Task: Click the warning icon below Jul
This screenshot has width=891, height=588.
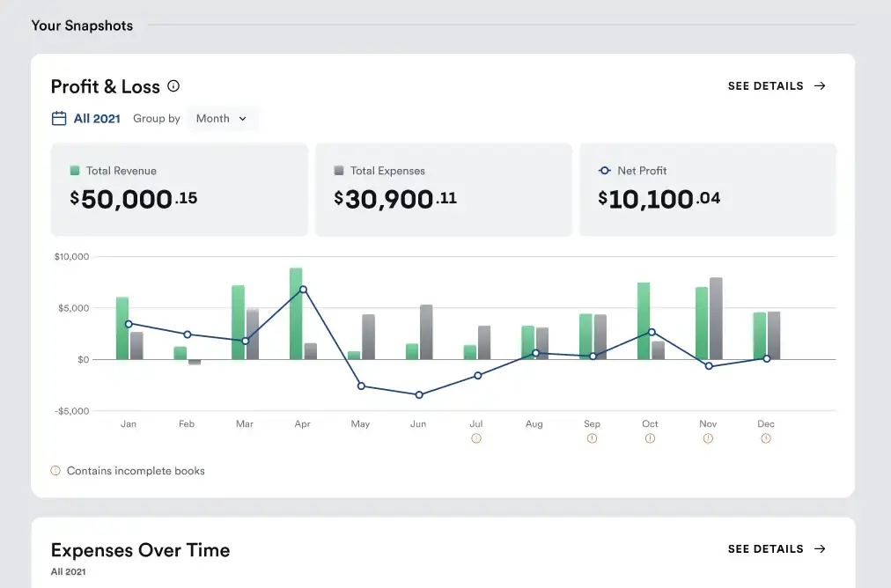Action: pos(476,437)
